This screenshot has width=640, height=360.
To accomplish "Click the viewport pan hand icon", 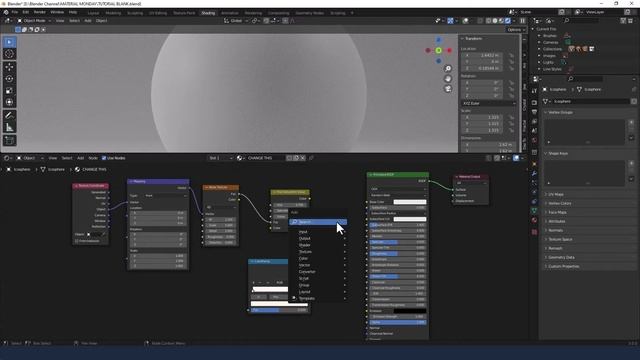I will (x=448, y=79).
